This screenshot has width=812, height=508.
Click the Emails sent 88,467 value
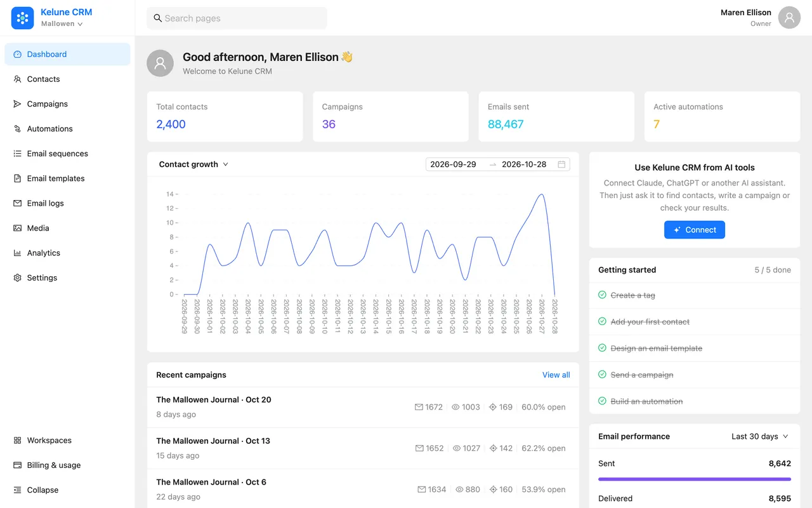(x=506, y=124)
